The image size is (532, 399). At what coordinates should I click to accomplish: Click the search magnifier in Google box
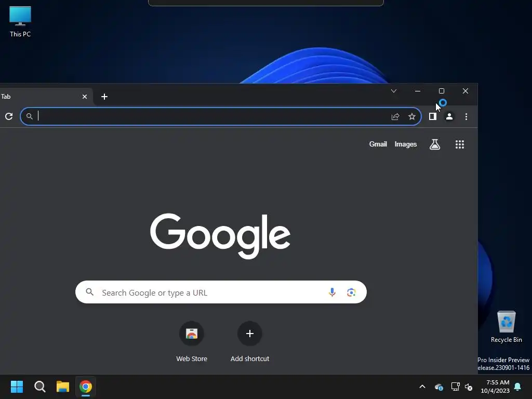[x=89, y=292]
